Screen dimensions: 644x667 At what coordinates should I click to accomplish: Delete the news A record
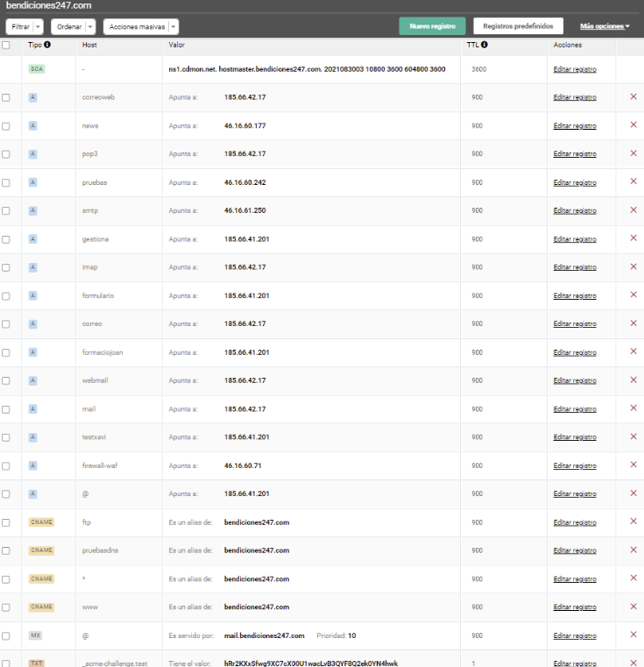pos(633,125)
